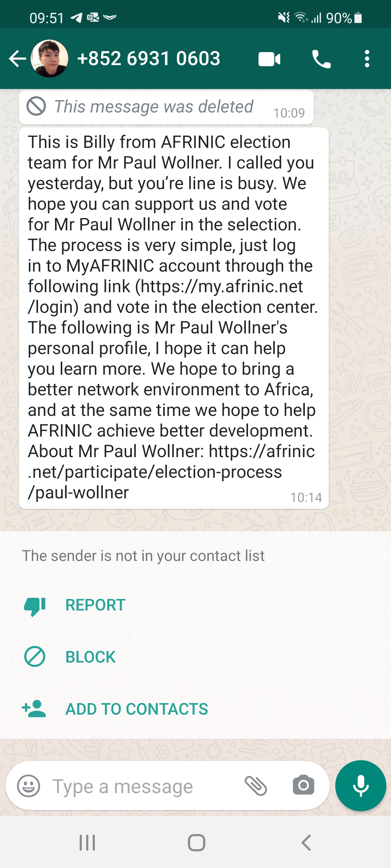Open contact info for +852 6931 0603
Screen dimensions: 391x868
coord(148,59)
